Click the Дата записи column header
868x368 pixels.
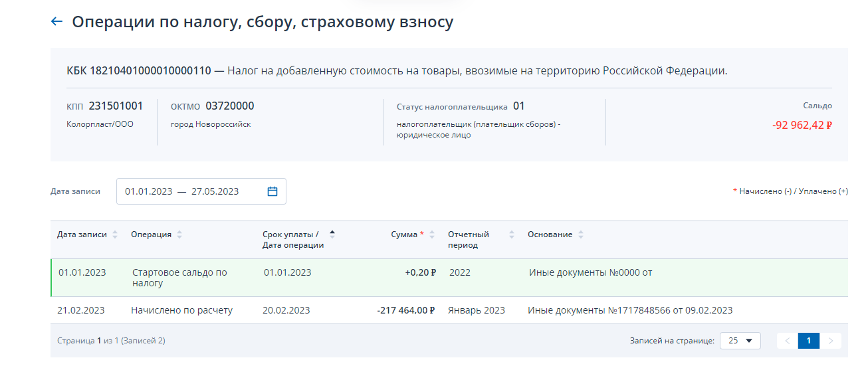82,234
